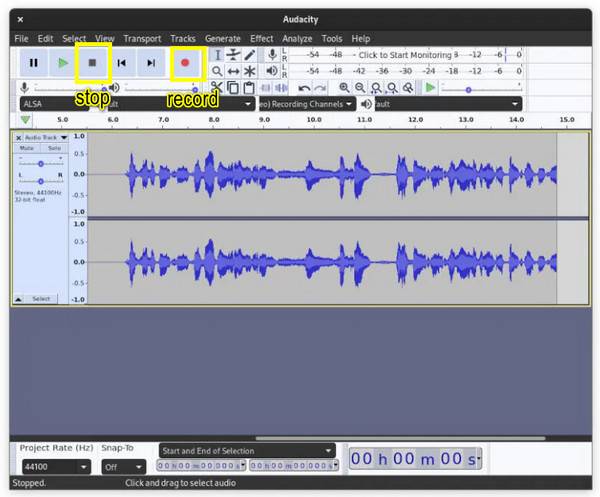The image size is (600, 497).
Task: Click the Zoom Toggle icon
Action: [x=408, y=88]
